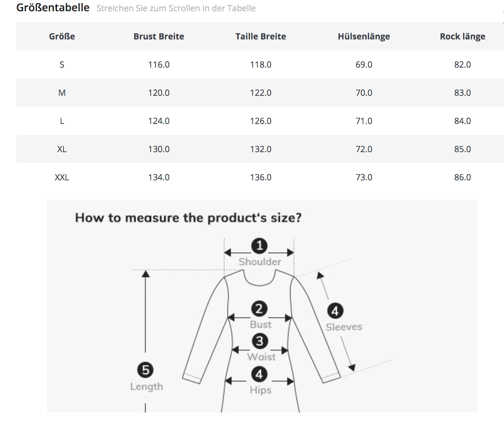This screenshot has height=422, width=504.
Task: Click the Hülsenlänge column header
Action: (x=364, y=36)
